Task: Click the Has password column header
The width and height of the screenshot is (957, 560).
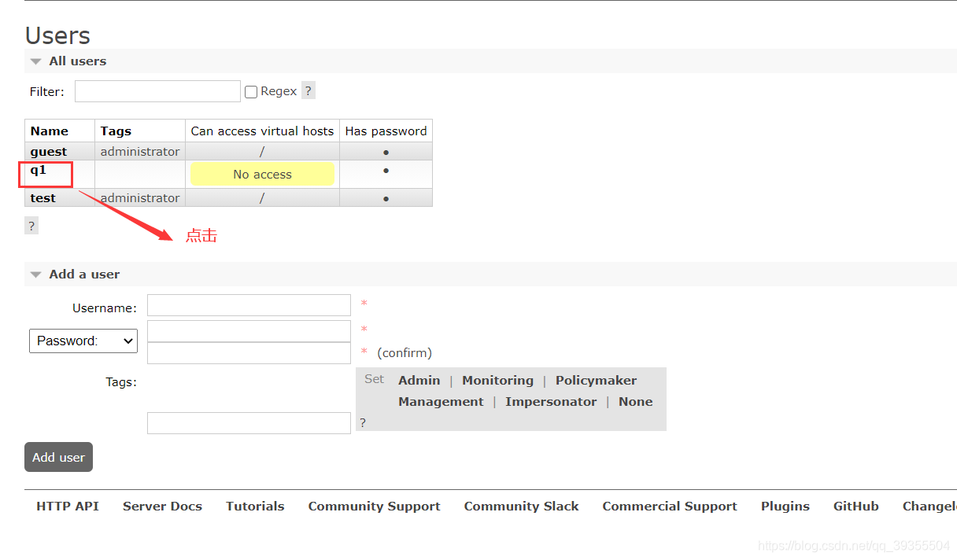Action: click(x=386, y=131)
